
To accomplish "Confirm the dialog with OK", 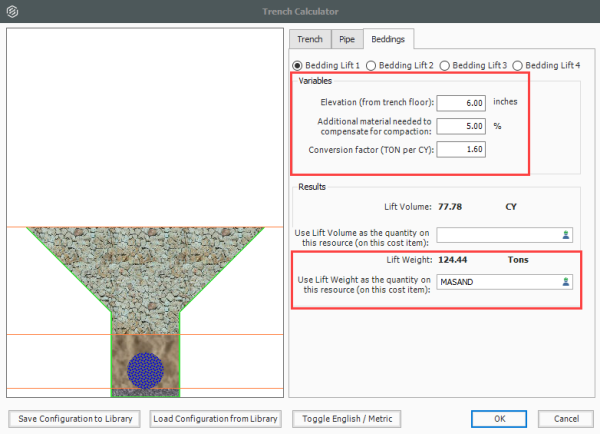I will (x=499, y=418).
